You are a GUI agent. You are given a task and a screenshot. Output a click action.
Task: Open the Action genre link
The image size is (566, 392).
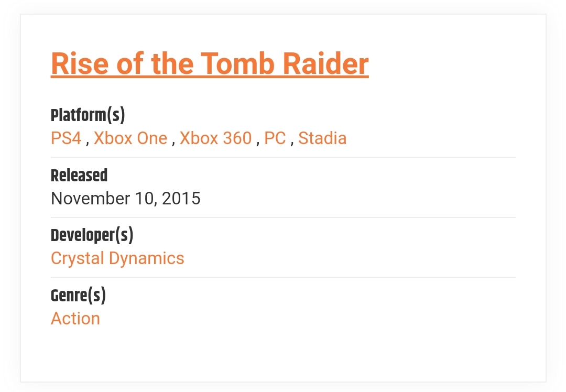[75, 319]
